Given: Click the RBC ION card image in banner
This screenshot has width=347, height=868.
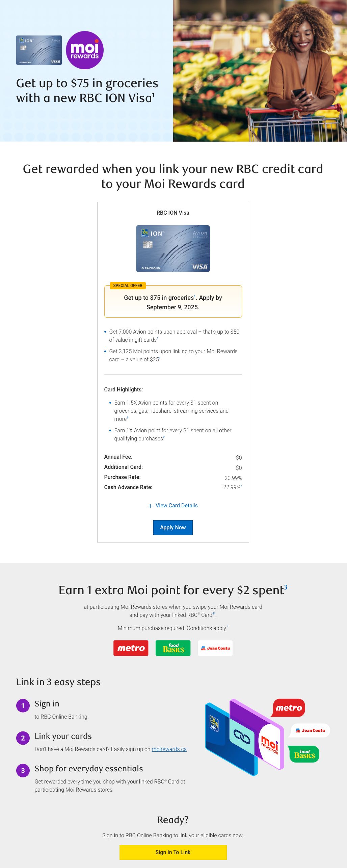Looking at the screenshot, I should pyautogui.click(x=39, y=50).
